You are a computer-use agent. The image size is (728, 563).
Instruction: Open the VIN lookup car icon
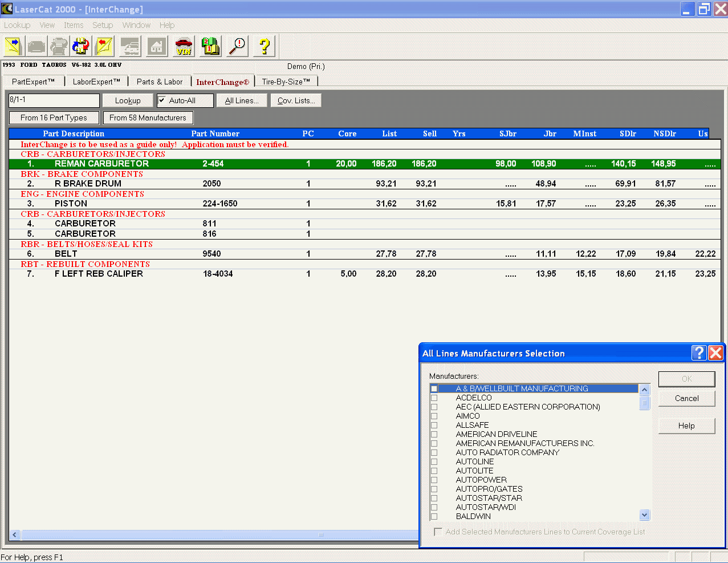[x=184, y=46]
